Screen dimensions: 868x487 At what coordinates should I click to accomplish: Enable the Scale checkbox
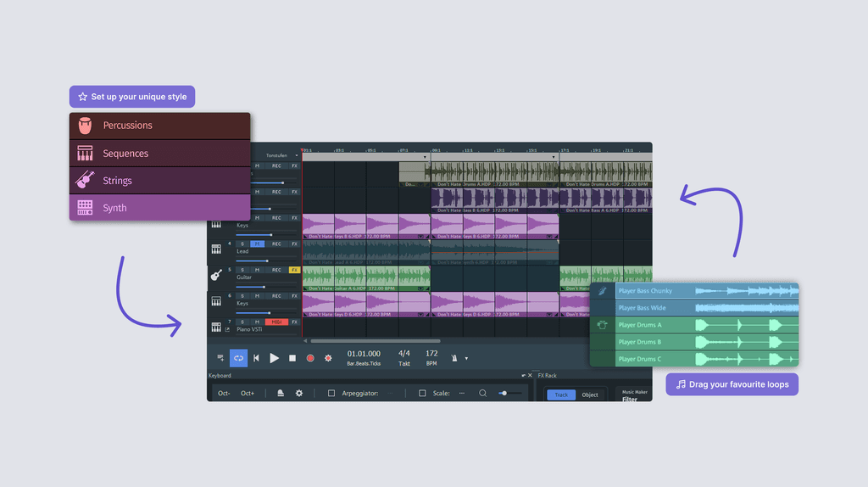point(422,393)
